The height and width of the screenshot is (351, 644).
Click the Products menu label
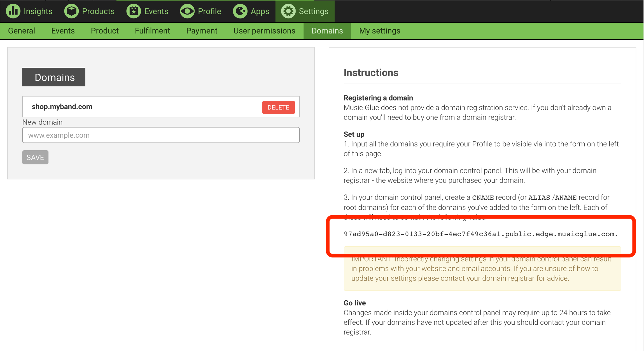[x=98, y=11]
